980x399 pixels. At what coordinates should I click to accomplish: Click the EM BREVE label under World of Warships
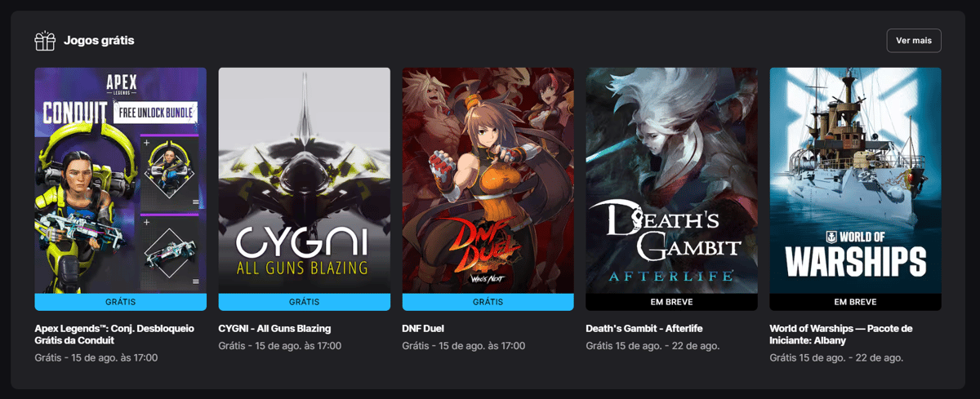click(855, 302)
